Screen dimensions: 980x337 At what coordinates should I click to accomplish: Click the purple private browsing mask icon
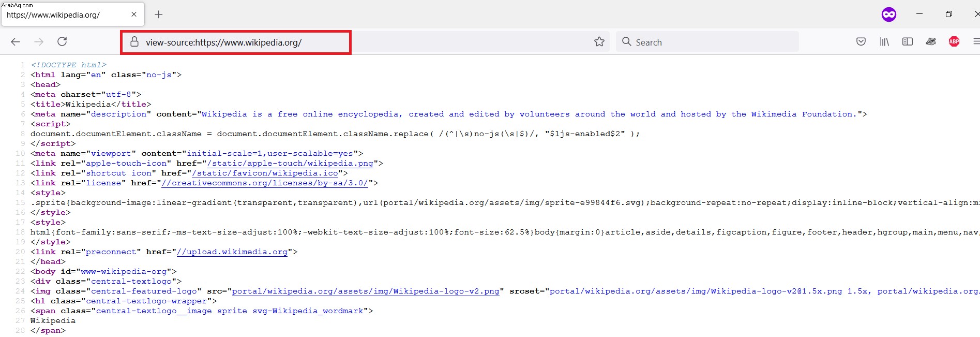coord(889,14)
